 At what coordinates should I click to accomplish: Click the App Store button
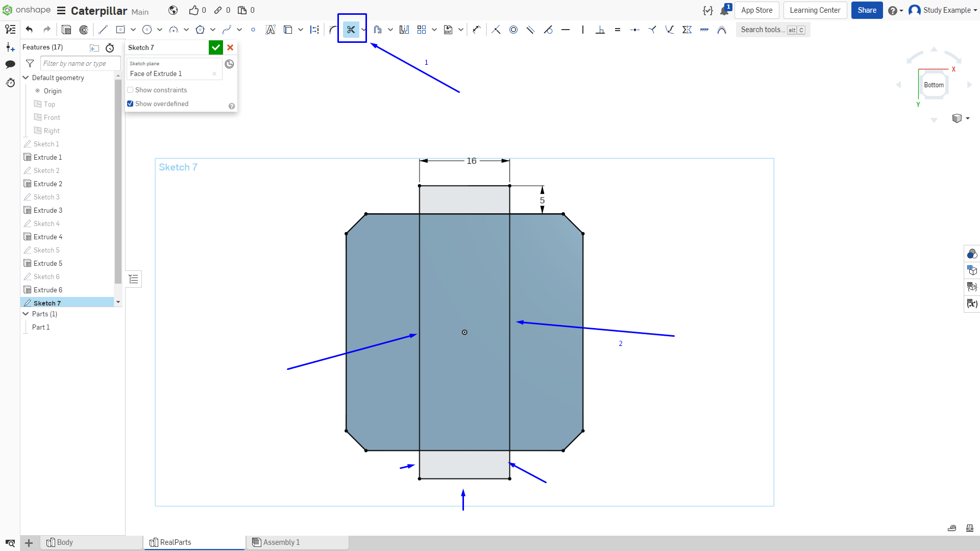tap(757, 10)
